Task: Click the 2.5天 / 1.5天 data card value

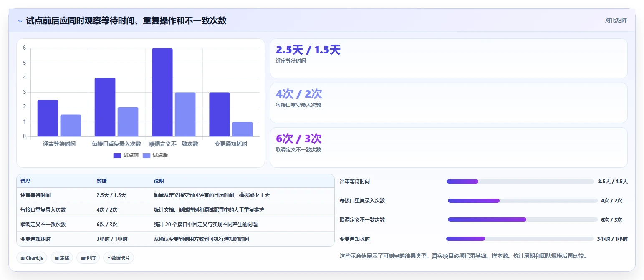Action: click(308, 50)
